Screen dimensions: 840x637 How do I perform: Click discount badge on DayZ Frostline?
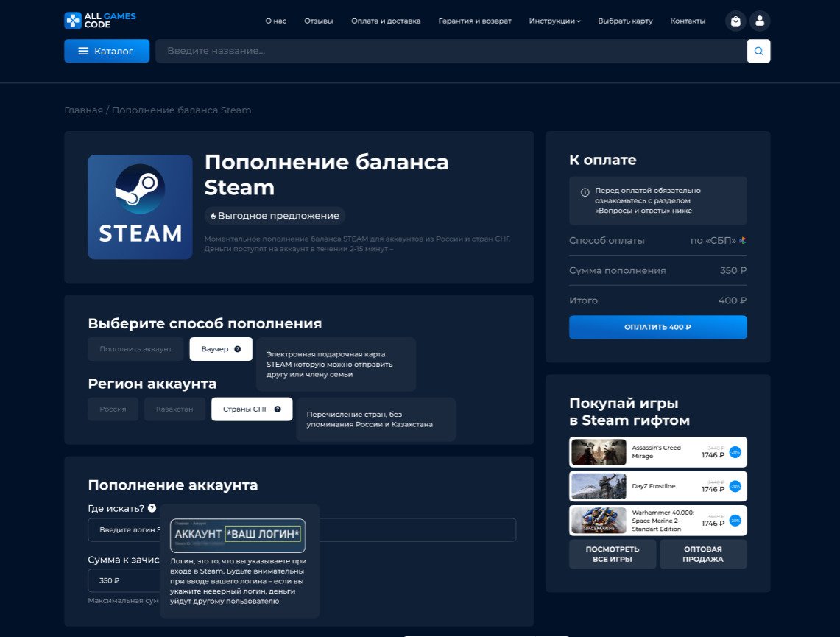point(735,487)
